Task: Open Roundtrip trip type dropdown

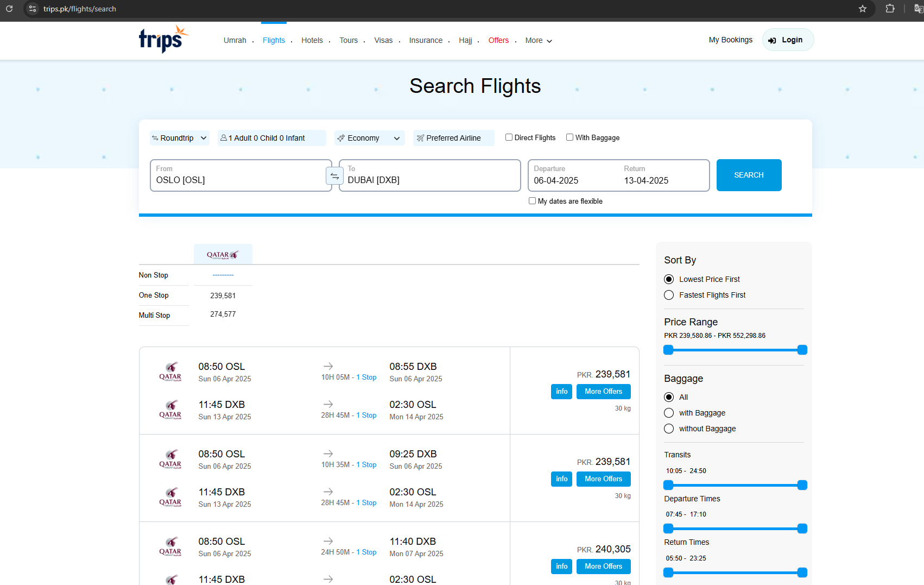Action: tap(180, 138)
